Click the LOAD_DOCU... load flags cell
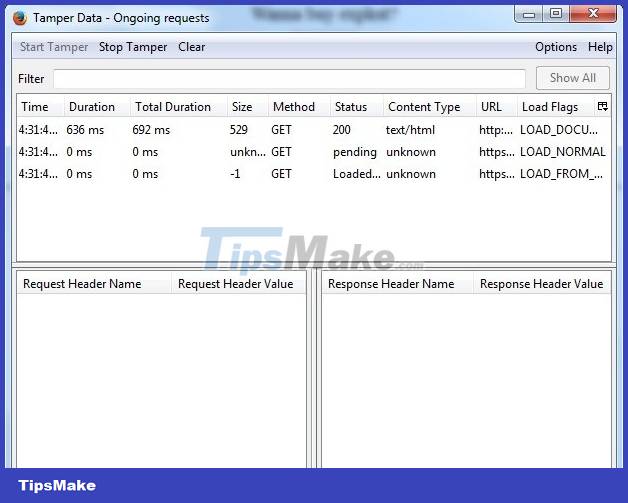The height and width of the screenshot is (503, 628). coord(559,130)
